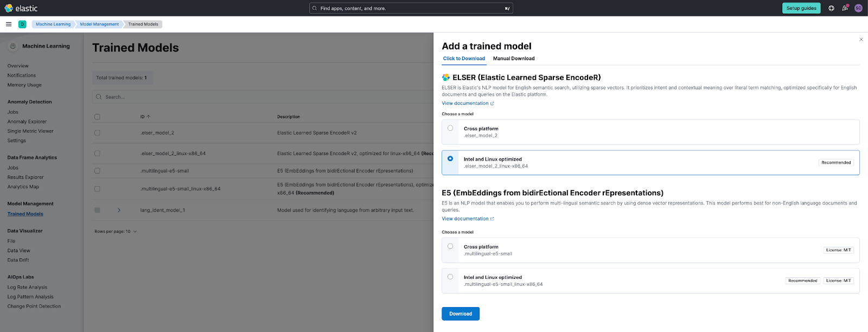Click the green D space avatar
The width and height of the screenshot is (868, 332).
click(x=22, y=24)
